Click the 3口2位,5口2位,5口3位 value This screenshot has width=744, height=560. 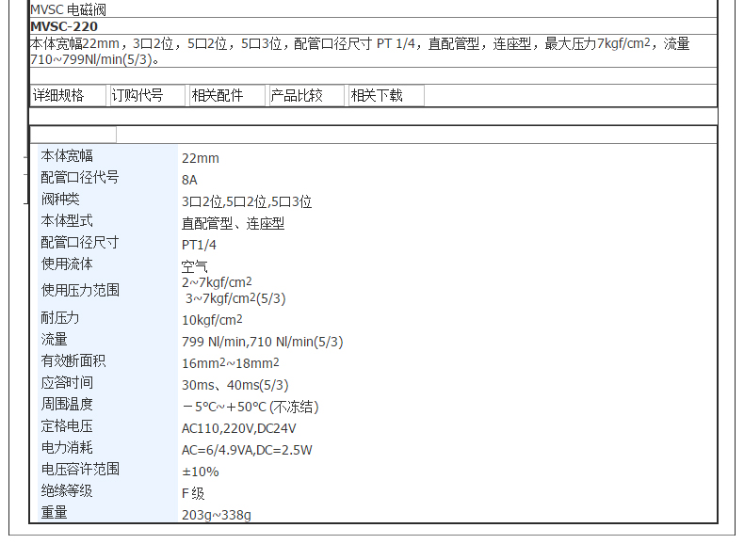[x=247, y=202]
